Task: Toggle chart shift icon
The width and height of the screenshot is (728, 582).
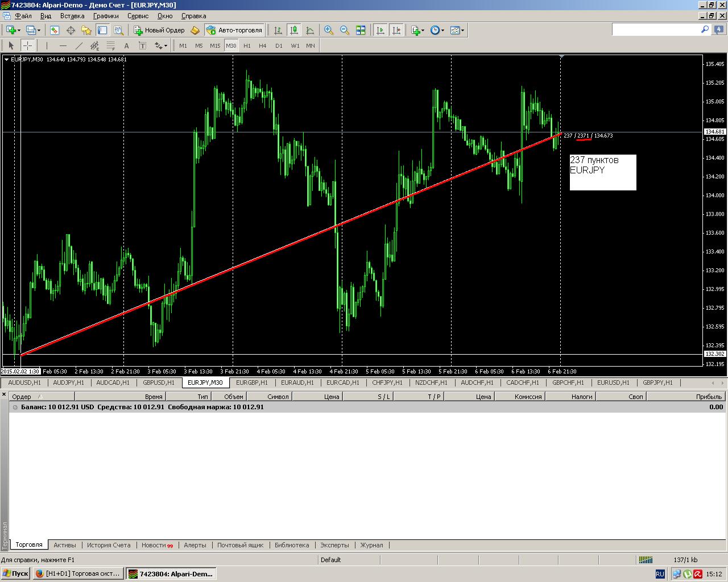Action: pyautogui.click(x=396, y=30)
